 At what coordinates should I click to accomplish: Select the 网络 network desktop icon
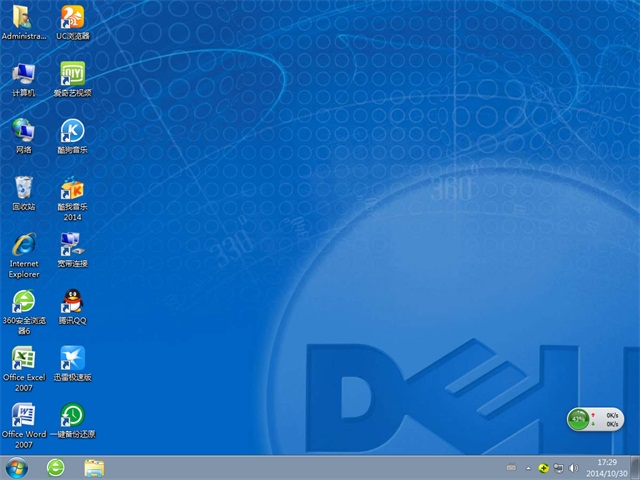(x=24, y=131)
